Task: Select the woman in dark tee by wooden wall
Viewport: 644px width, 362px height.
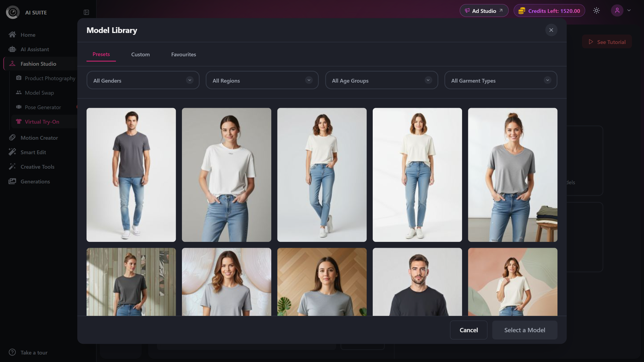Action: pos(131,282)
